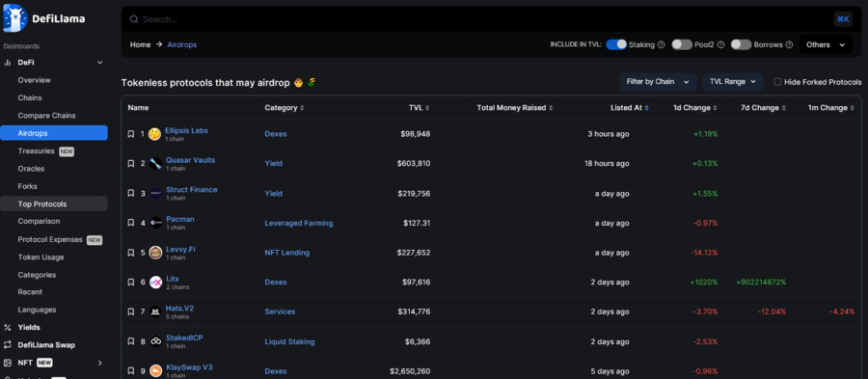Click the Litx protocol logo
This screenshot has width=868, height=379.
point(155,283)
